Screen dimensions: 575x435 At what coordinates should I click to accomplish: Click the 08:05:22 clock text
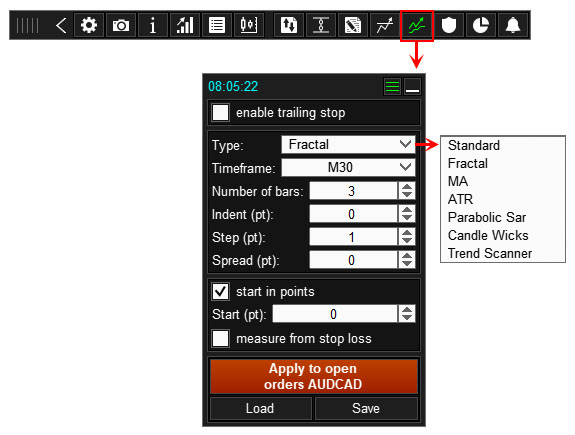coord(233,87)
